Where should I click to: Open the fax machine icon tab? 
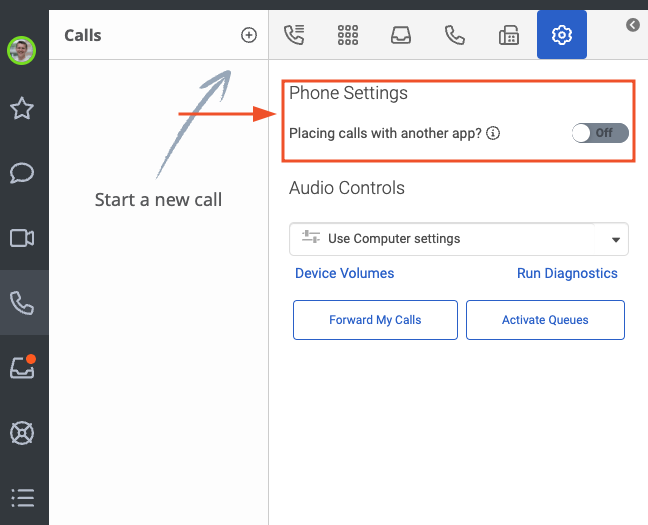click(509, 35)
